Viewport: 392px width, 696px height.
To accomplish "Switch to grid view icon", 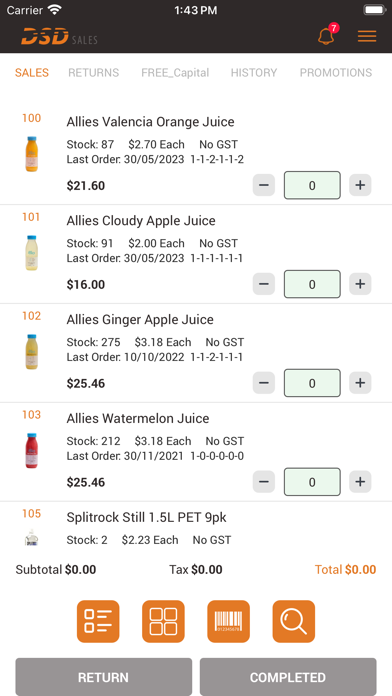I will [163, 621].
